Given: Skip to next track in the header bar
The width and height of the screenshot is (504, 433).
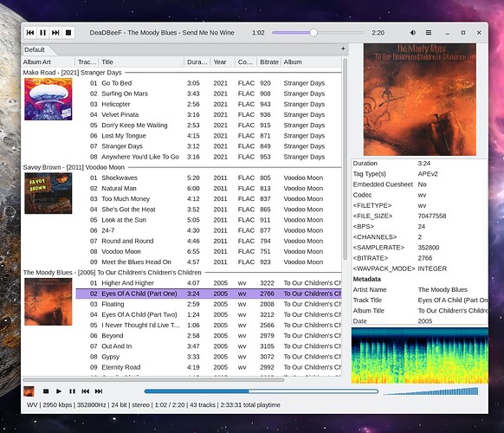Looking at the screenshot, I should (55, 32).
